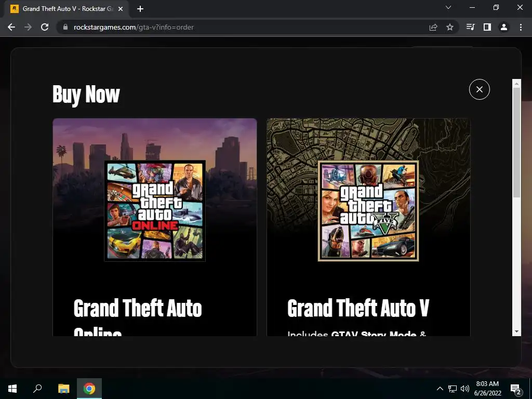The image size is (532, 399).
Task: Open the Chrome profile icon
Action: [x=504, y=27]
